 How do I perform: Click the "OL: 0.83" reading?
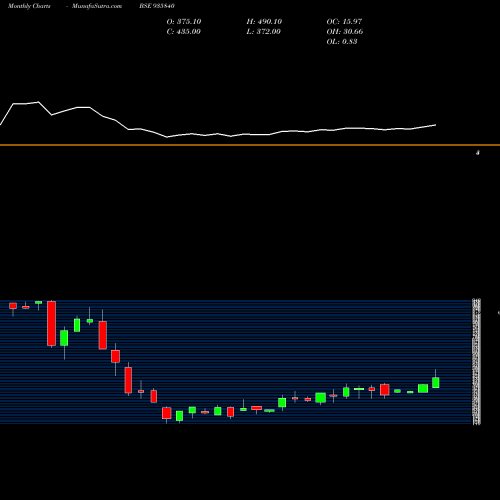[x=342, y=41]
